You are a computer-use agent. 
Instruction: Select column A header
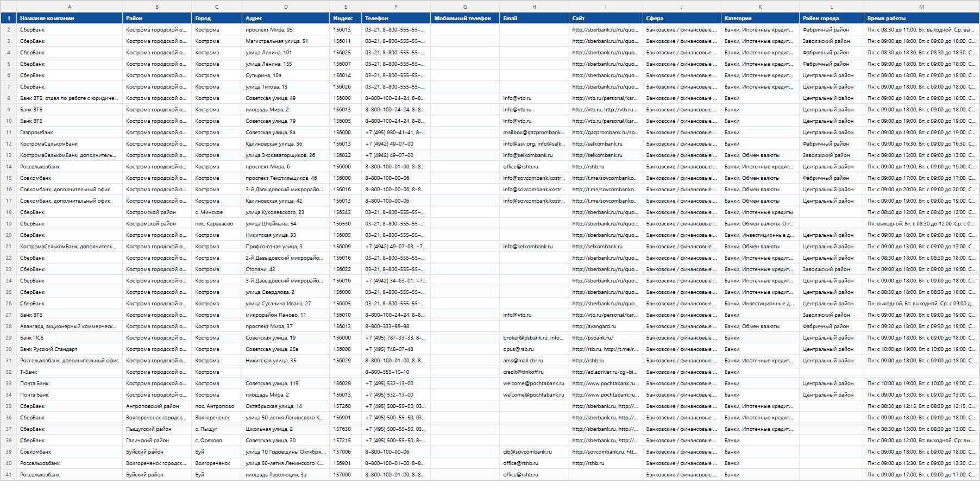pos(70,7)
